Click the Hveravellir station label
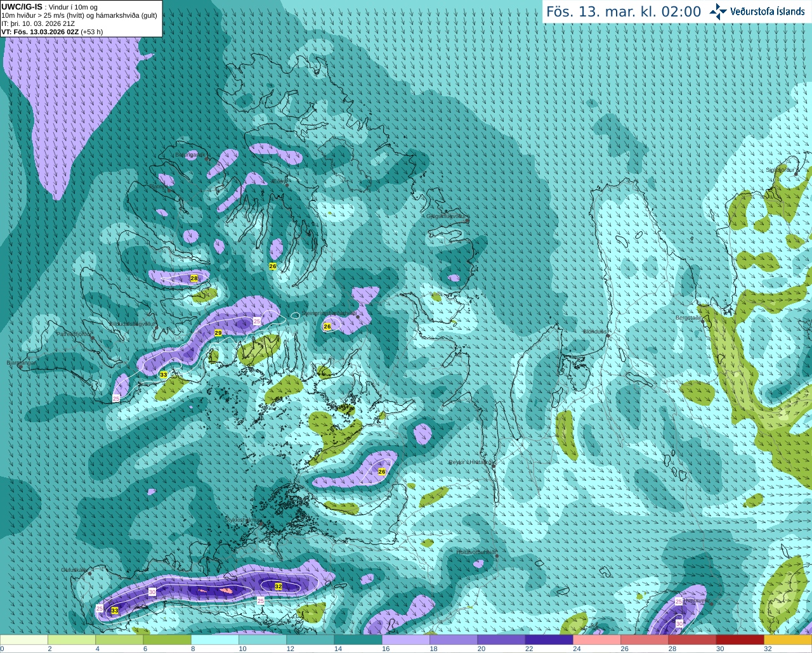 pos(696,600)
